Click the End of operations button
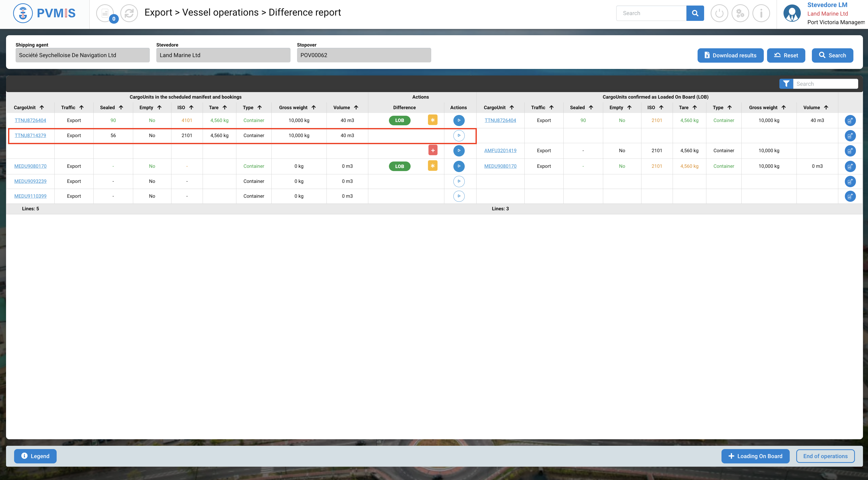Screen dimensions: 868x480 tap(825, 456)
